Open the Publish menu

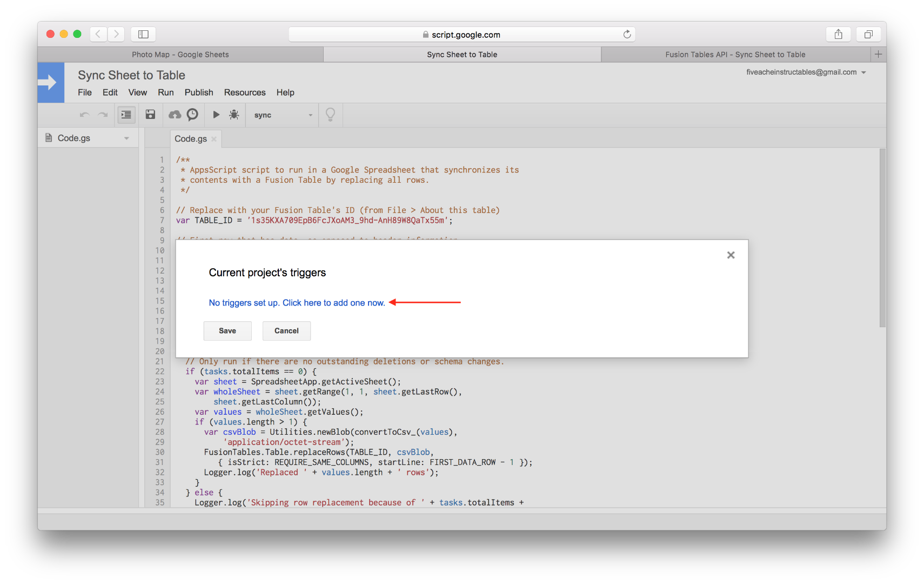pos(198,92)
